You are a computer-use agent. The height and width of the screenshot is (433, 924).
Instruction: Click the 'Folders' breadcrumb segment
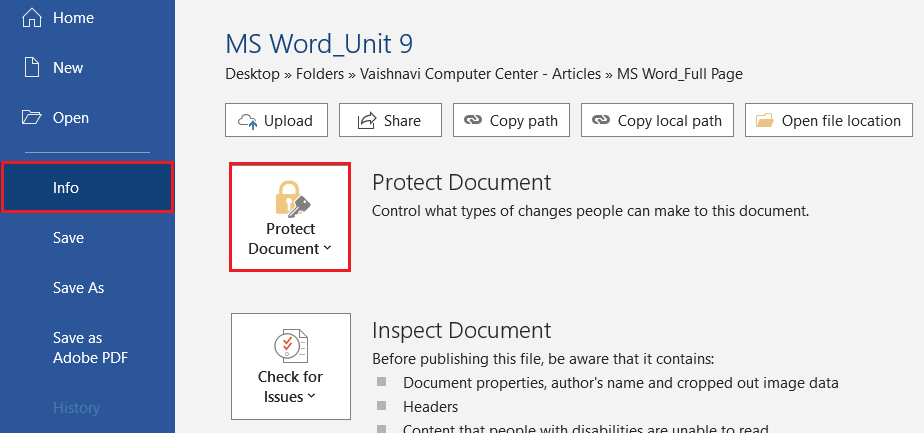tap(320, 74)
